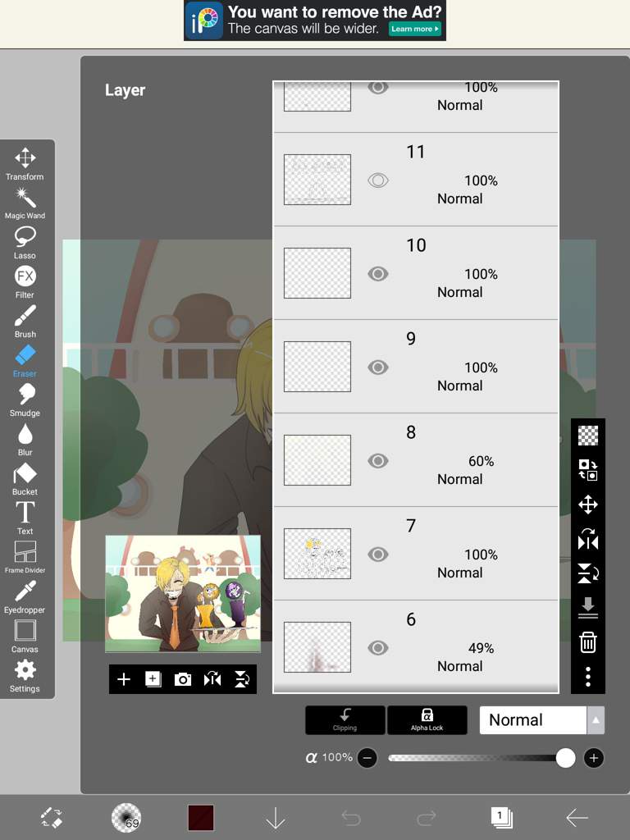Hide layer 6 eye toggle
This screenshot has width=630, height=840.
click(378, 648)
